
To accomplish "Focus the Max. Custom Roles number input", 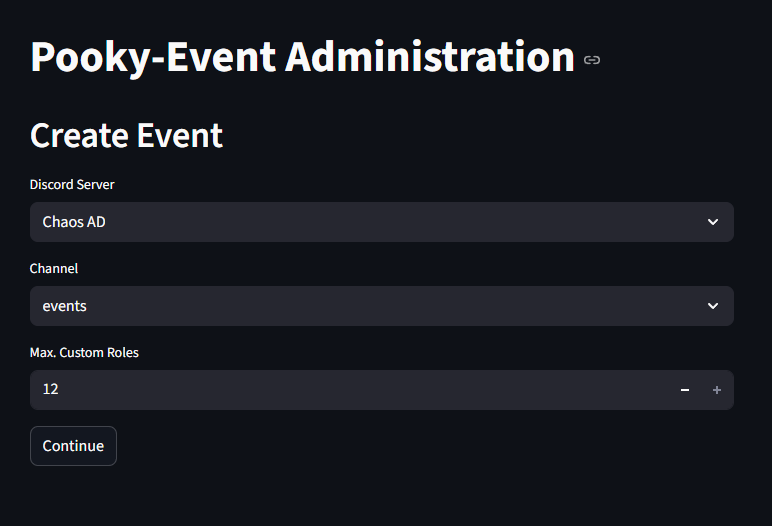I will point(350,390).
